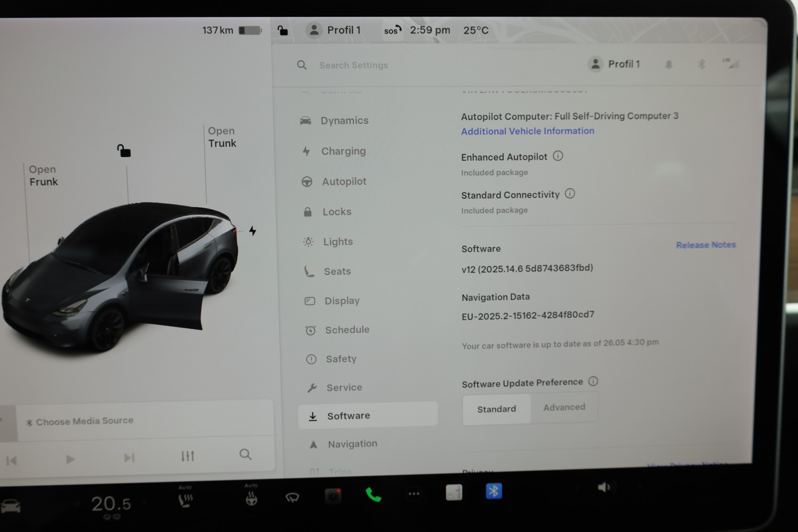Open the white app icon beside Bluetooth
798x532 pixels.
click(x=454, y=492)
